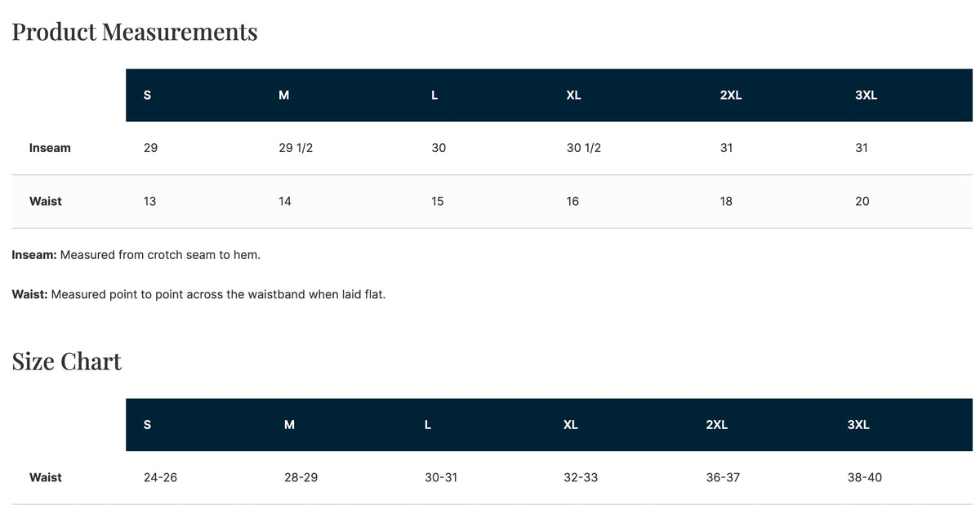
Task: Click the Product Measurements heading
Action: pos(135,32)
